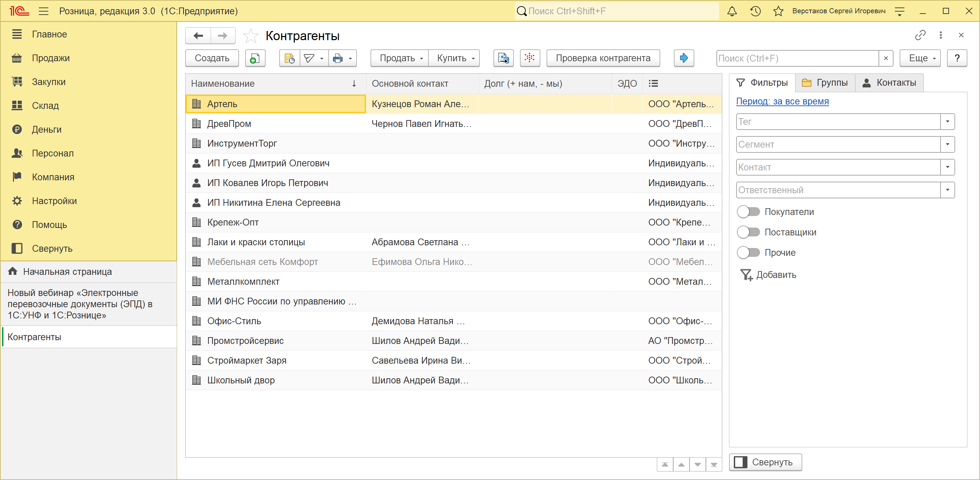Toggle the Поставщики filter switch

point(748,232)
